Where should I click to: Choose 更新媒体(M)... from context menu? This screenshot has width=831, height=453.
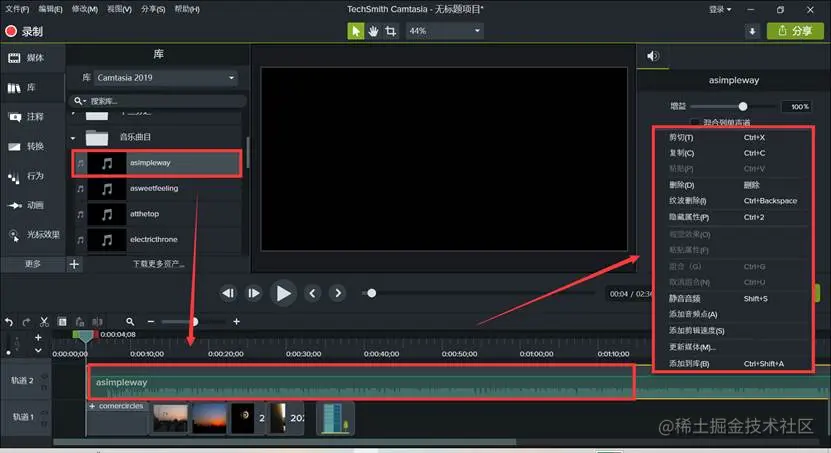tap(732, 348)
